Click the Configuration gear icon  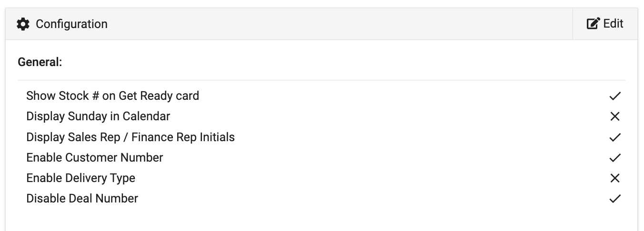point(23,24)
